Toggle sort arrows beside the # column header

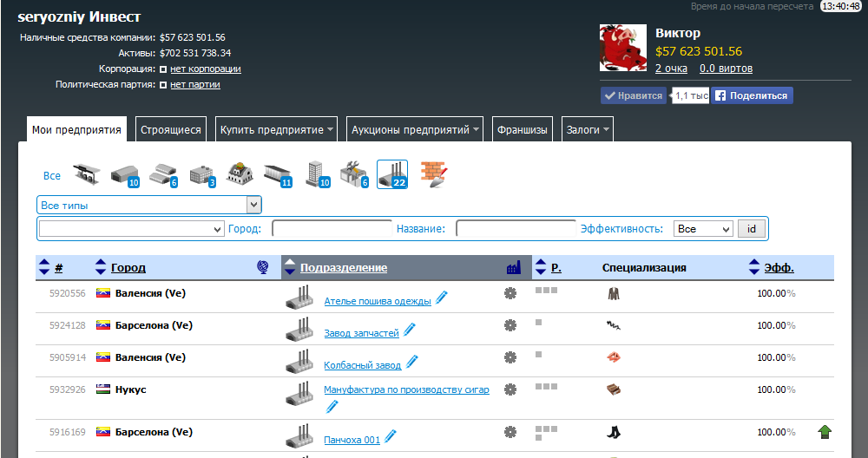[x=44, y=268]
